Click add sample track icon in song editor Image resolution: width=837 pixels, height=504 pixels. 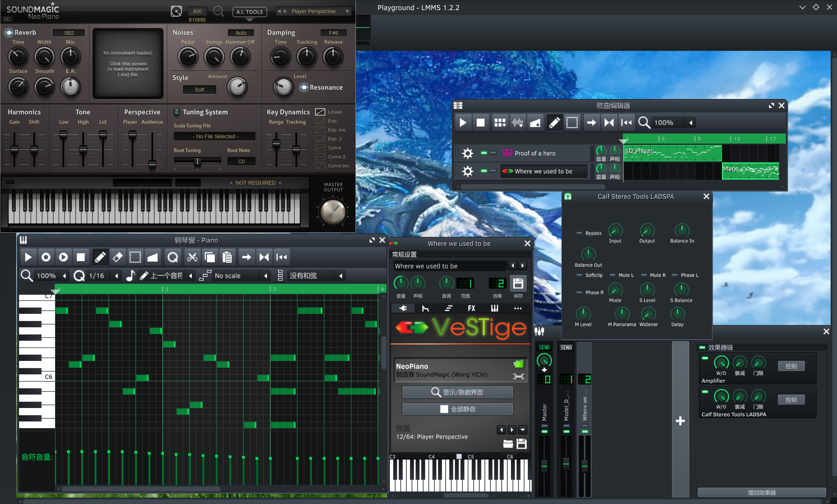point(517,123)
